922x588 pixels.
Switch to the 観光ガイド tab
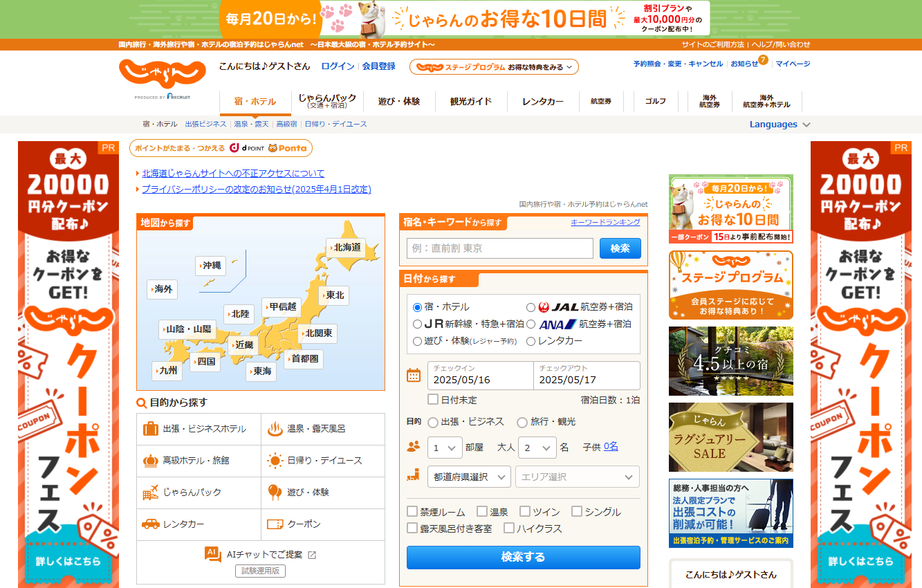pos(471,101)
